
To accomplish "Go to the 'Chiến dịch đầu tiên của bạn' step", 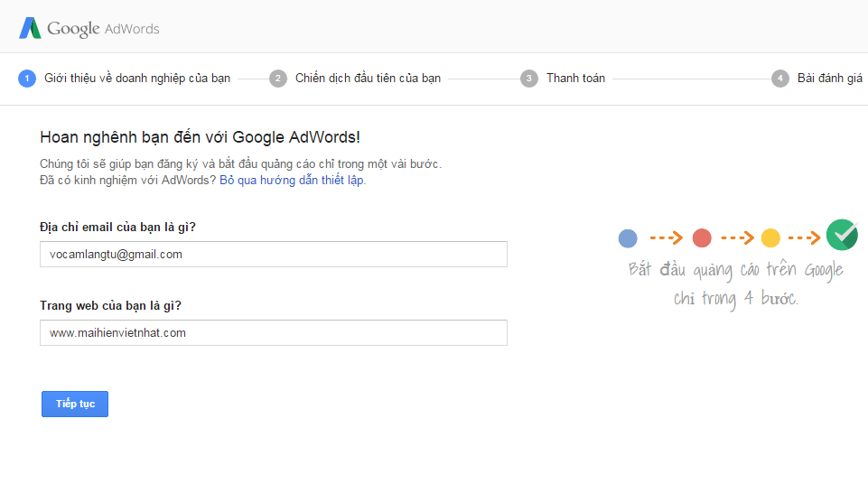I will click(x=368, y=78).
